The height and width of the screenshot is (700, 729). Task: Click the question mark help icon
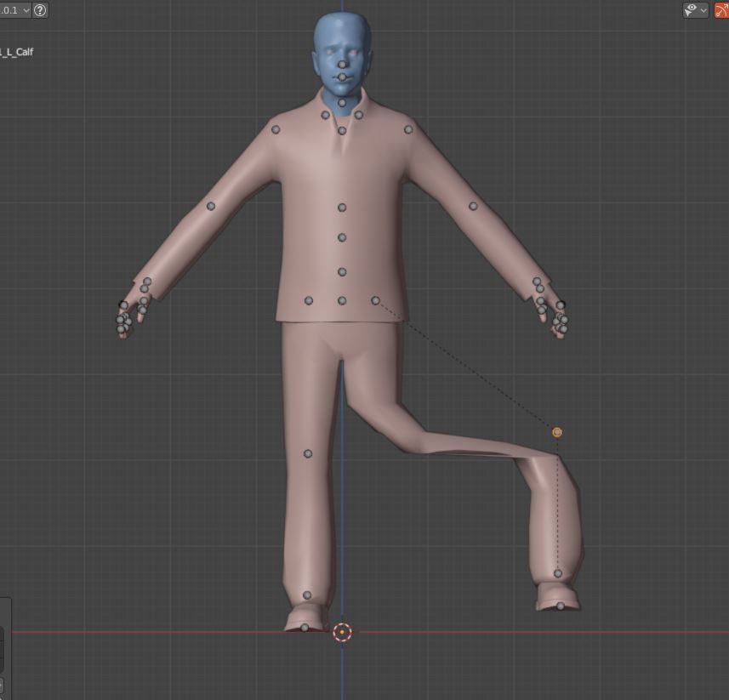pyautogui.click(x=41, y=9)
